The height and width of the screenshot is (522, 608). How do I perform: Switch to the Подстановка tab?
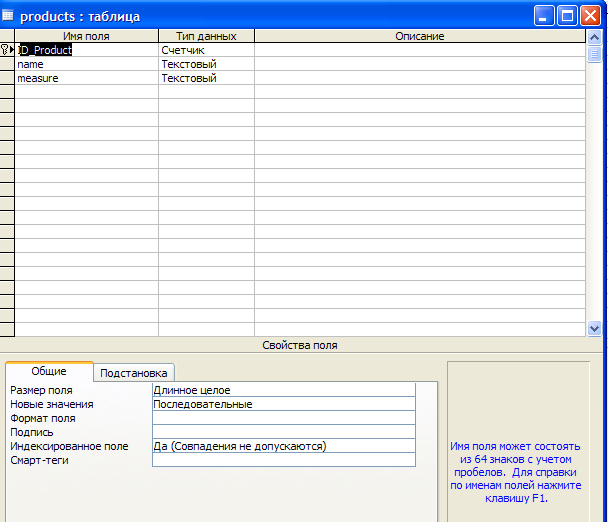(x=134, y=373)
